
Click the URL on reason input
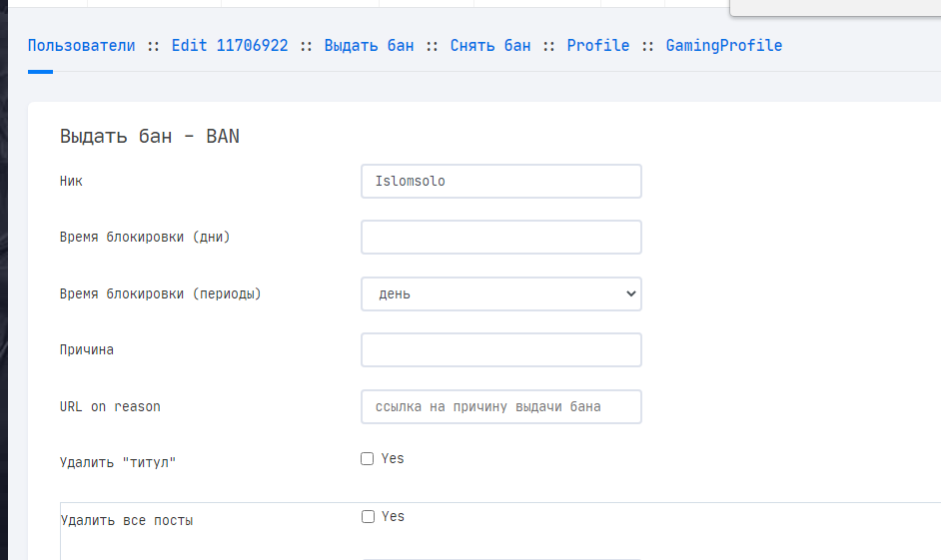click(x=501, y=406)
